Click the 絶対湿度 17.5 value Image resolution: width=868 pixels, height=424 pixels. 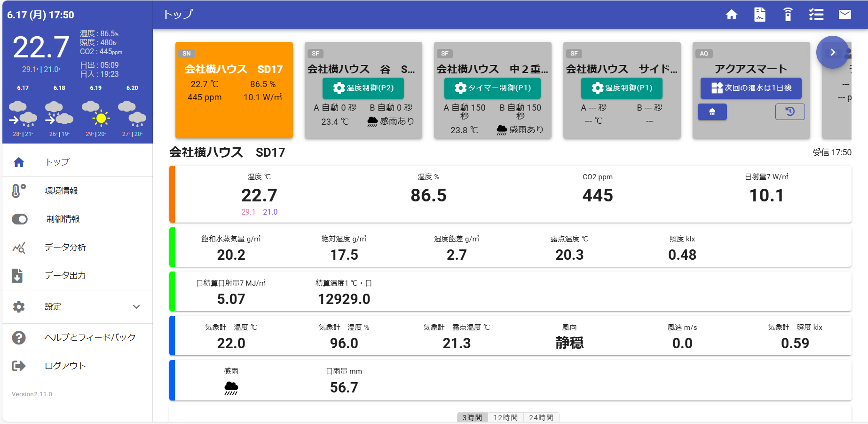click(x=344, y=255)
